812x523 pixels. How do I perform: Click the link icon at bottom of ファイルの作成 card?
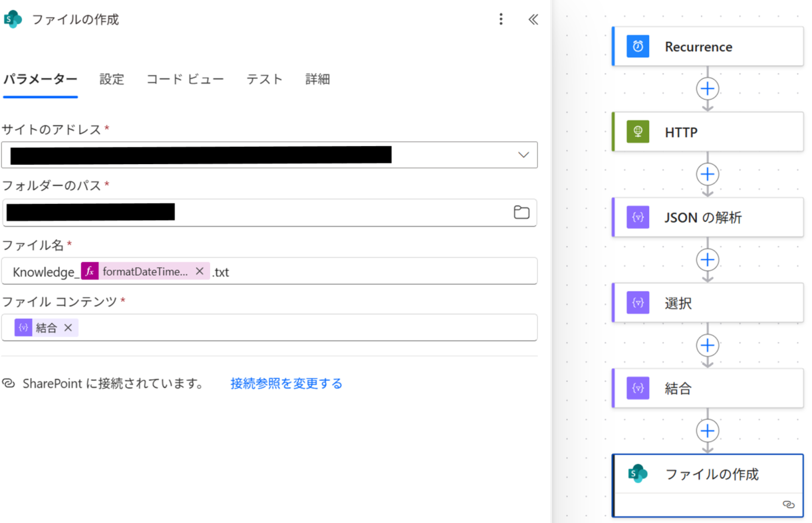tap(789, 504)
